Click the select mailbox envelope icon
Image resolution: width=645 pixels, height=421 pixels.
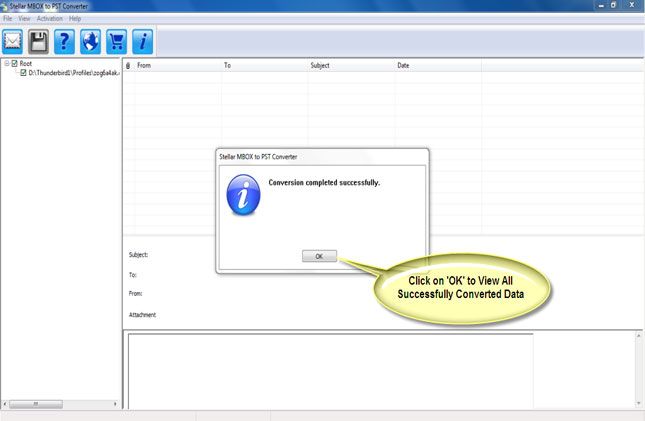[13, 42]
